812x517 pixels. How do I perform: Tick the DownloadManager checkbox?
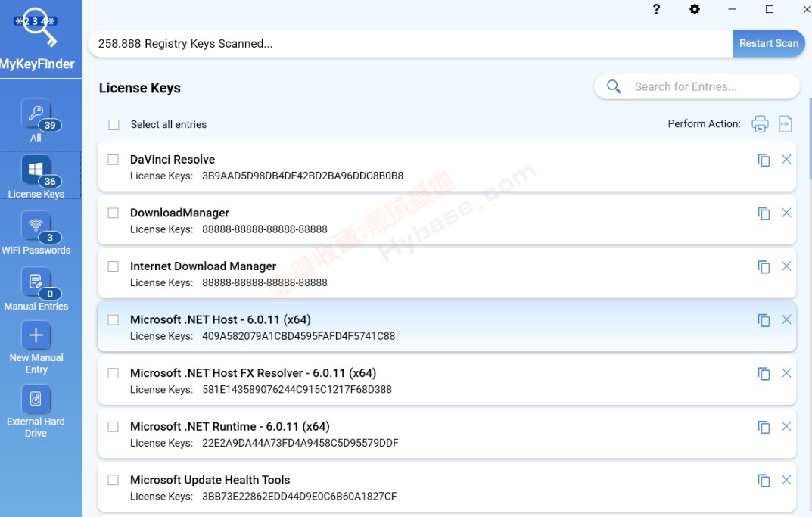click(x=113, y=213)
